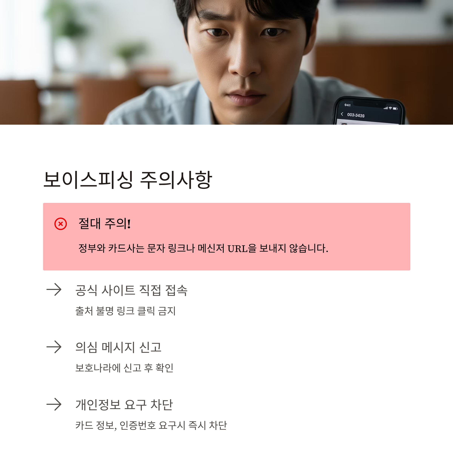Viewport: 453px width, 476px height.
Task: Click the 정부와 카드사는 warning sentence
Action: pos(203,248)
